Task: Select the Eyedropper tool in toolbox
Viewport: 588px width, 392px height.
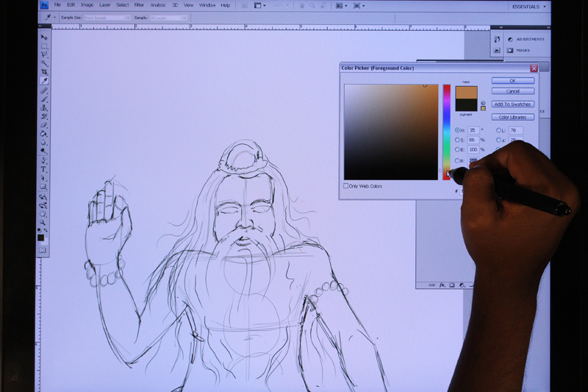Action: [x=44, y=81]
